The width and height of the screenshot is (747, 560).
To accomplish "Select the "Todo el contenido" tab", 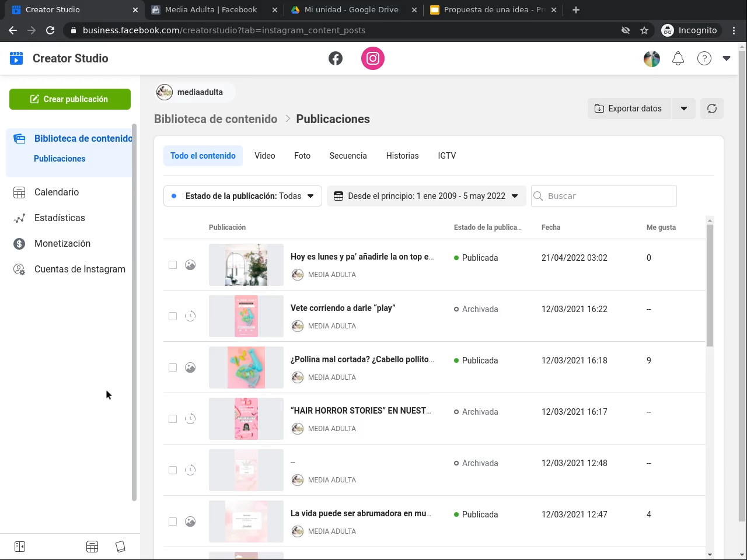I will [x=203, y=156].
